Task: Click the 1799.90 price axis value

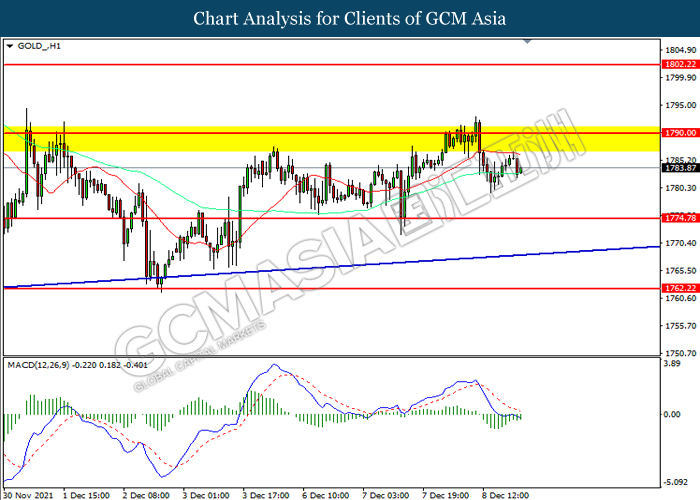Action: [680, 78]
